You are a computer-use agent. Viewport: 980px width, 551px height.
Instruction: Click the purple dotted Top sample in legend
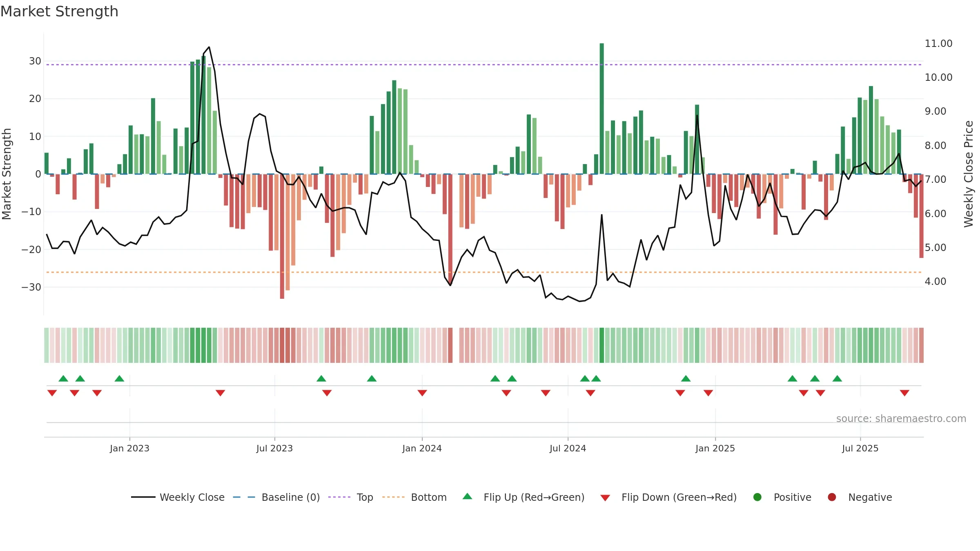pyautogui.click(x=339, y=497)
